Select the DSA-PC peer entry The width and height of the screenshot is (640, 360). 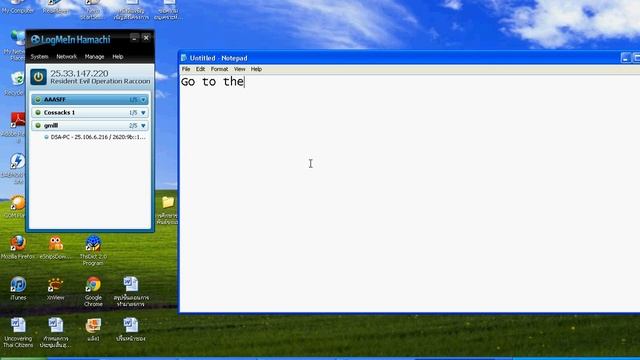[x=95, y=137]
